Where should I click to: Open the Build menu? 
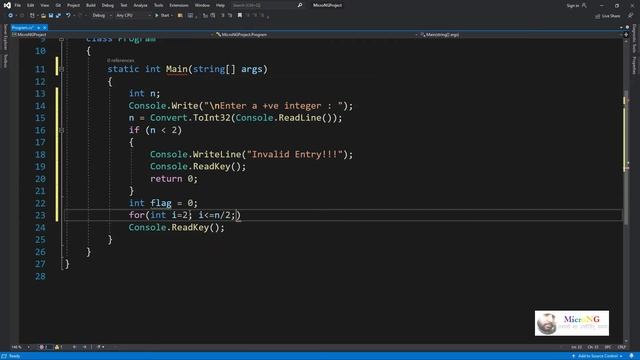point(91,5)
